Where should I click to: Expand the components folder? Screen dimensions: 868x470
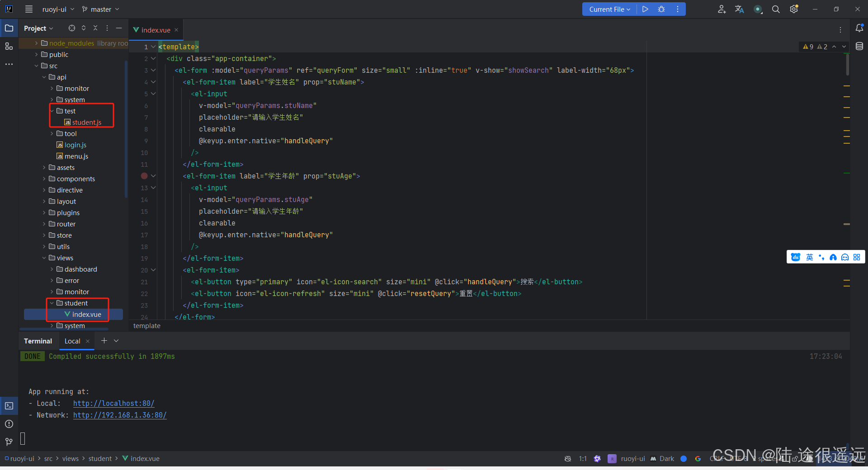[44, 179]
